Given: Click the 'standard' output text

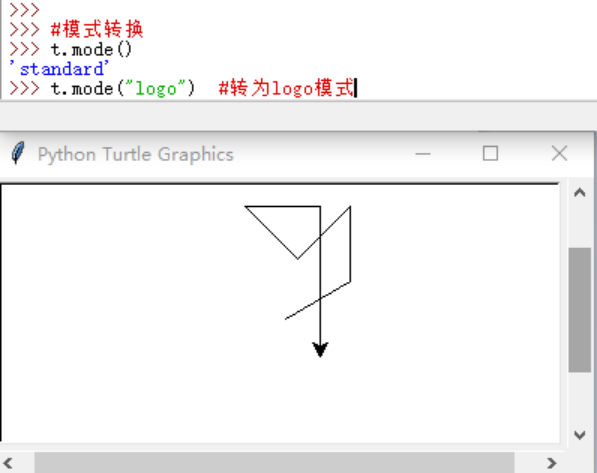Looking at the screenshot, I should [59, 69].
